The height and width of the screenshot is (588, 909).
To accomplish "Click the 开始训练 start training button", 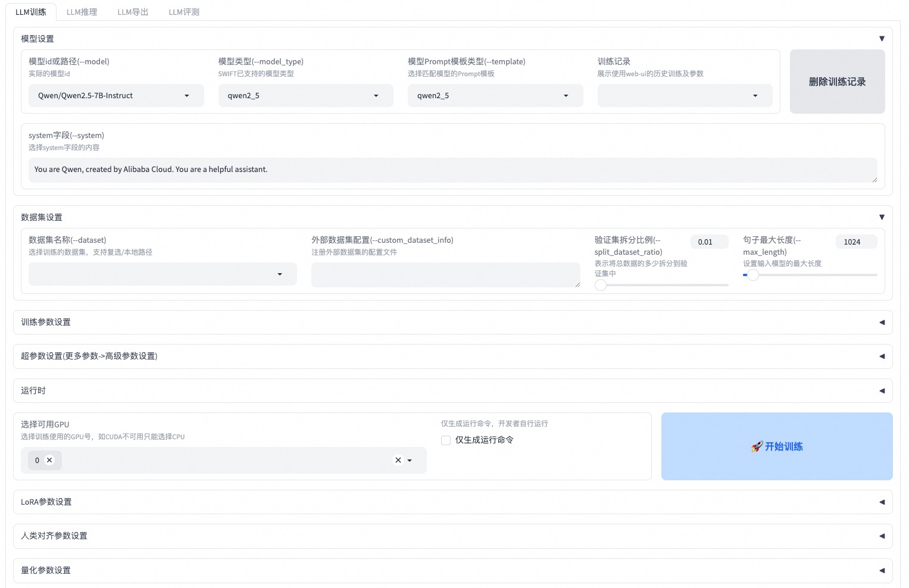I will (x=776, y=446).
